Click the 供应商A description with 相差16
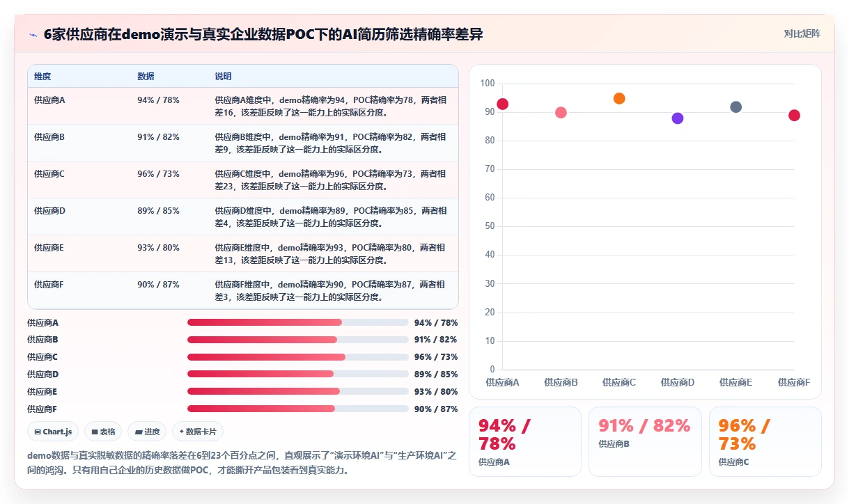This screenshot has width=849, height=504. (331, 107)
